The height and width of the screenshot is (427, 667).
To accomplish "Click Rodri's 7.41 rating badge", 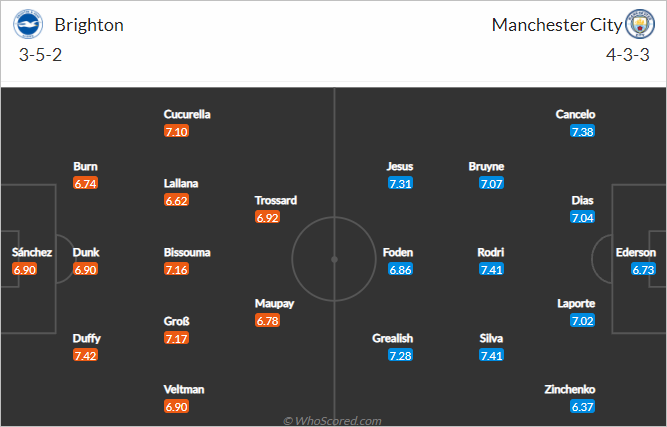I will (x=491, y=269).
